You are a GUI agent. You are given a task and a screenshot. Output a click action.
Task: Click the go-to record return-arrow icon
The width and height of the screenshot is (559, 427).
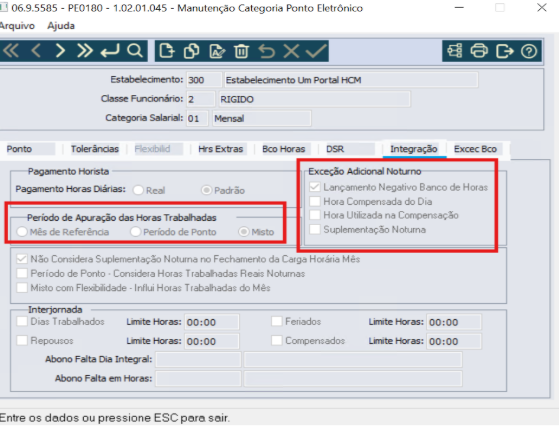(x=110, y=51)
